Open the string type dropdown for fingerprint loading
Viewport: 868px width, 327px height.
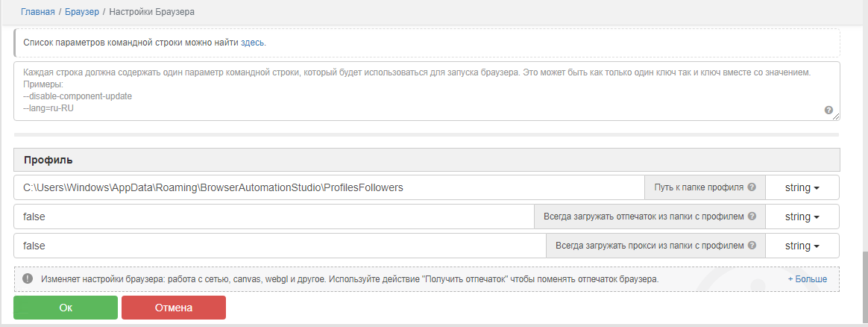[x=802, y=217]
